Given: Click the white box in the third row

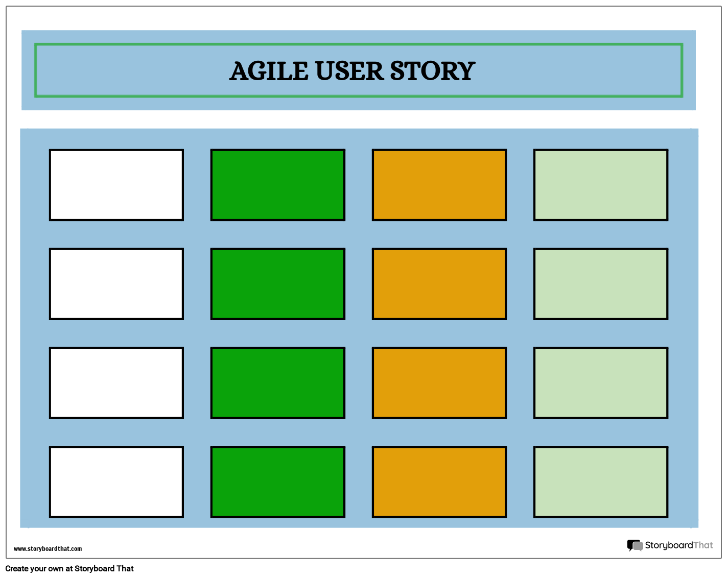Looking at the screenshot, I should pyautogui.click(x=116, y=383).
